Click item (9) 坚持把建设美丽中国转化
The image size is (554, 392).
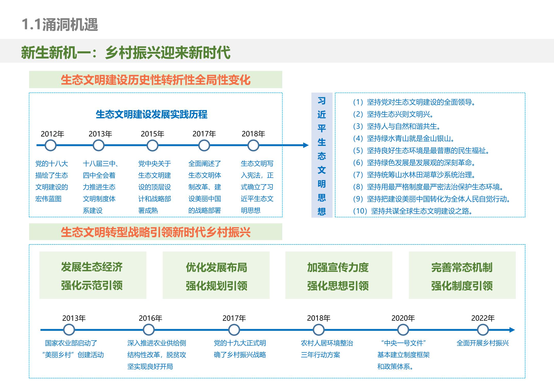pyautogui.click(x=432, y=199)
